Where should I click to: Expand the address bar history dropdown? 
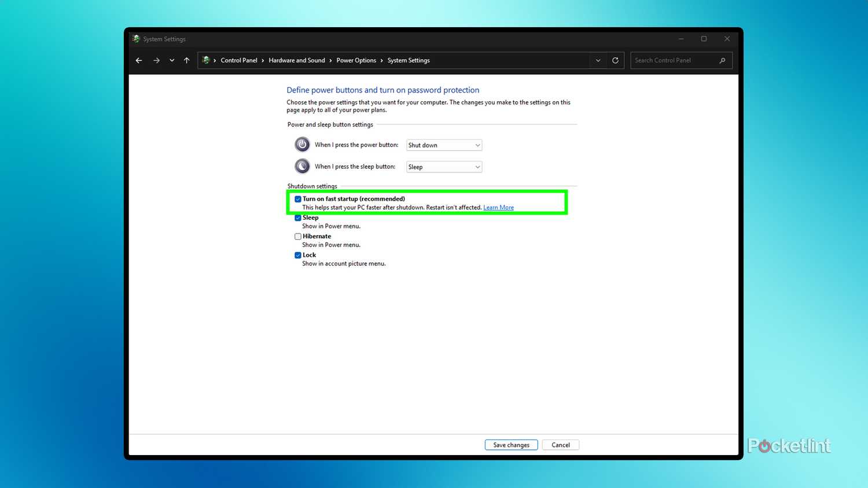(x=598, y=60)
